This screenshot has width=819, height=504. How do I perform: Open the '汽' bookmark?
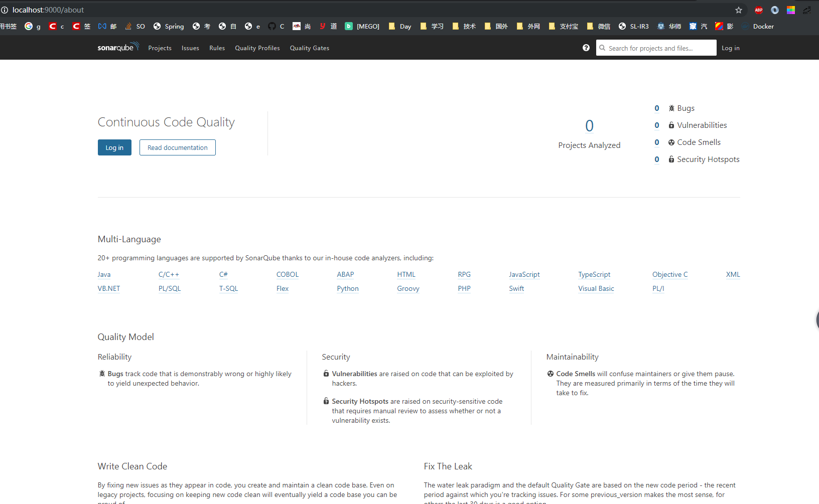698,26
